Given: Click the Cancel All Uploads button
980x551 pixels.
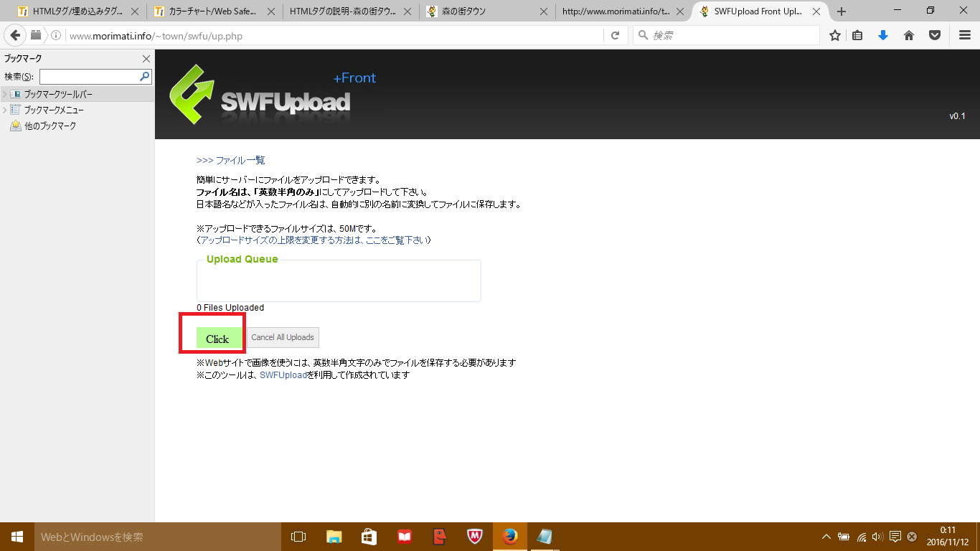Looking at the screenshot, I should click(283, 337).
